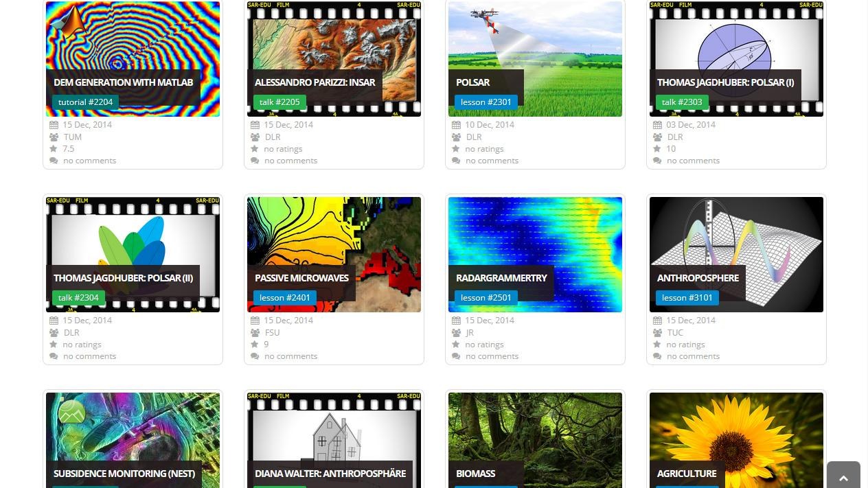This screenshot has height=488, width=868.
Task: Select the talk #2205 badge
Action: pyautogui.click(x=279, y=102)
